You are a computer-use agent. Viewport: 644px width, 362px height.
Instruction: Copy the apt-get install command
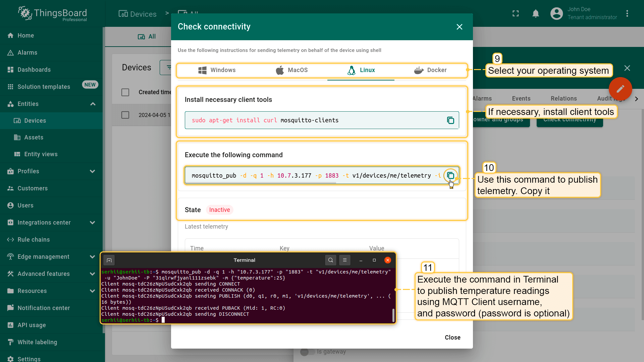point(450,120)
